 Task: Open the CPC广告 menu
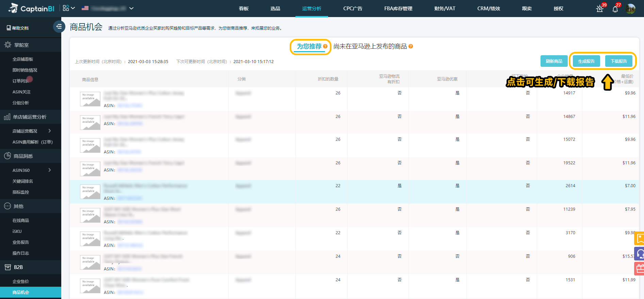pos(353,9)
